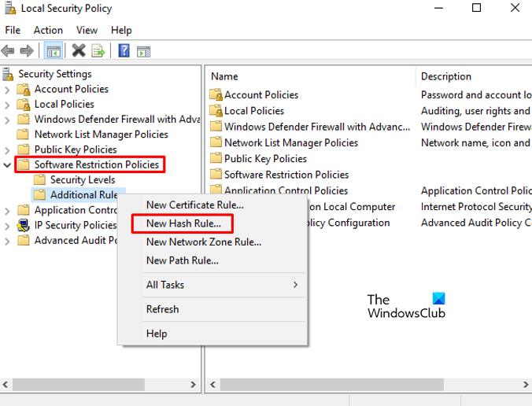Click the Forward arrow toolbar icon
This screenshot has width=532, height=406.
click(27, 51)
